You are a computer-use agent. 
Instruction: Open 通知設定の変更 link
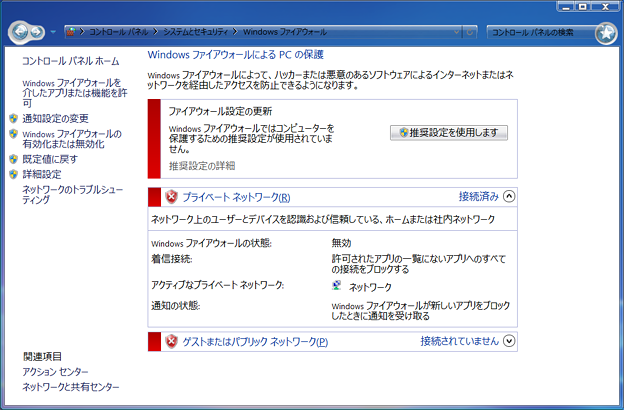click(55, 118)
